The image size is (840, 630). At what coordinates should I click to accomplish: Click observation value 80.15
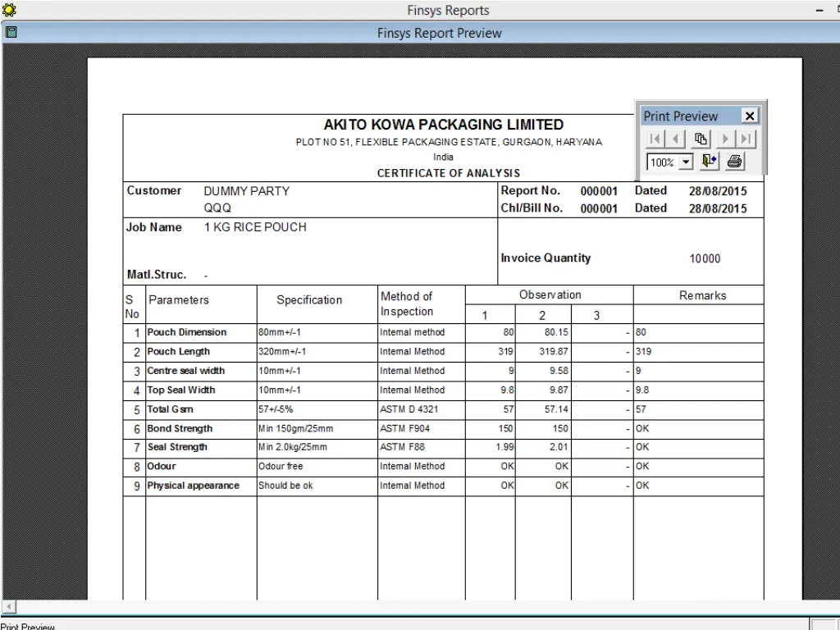pyautogui.click(x=556, y=332)
